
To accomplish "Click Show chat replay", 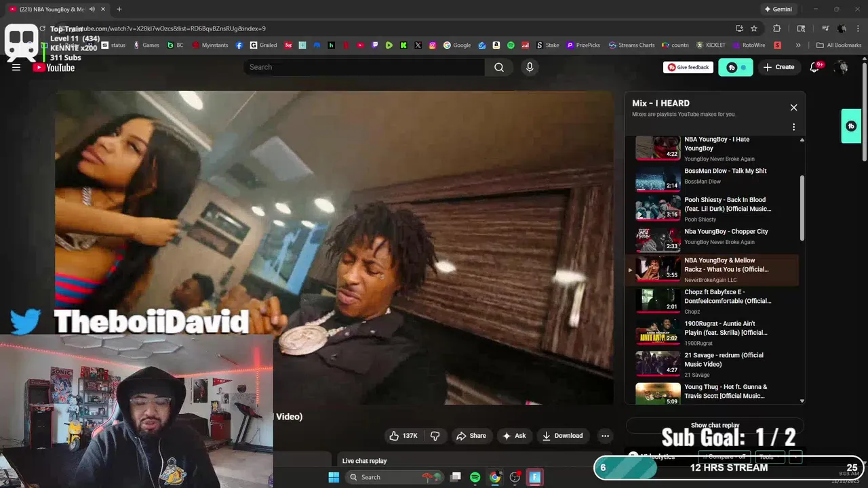I will coord(715,425).
